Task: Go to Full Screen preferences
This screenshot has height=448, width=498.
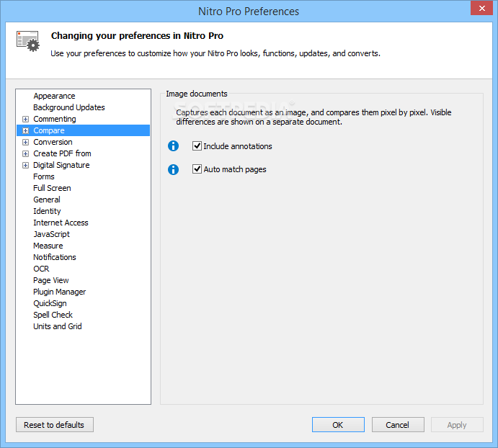Action: (52, 188)
